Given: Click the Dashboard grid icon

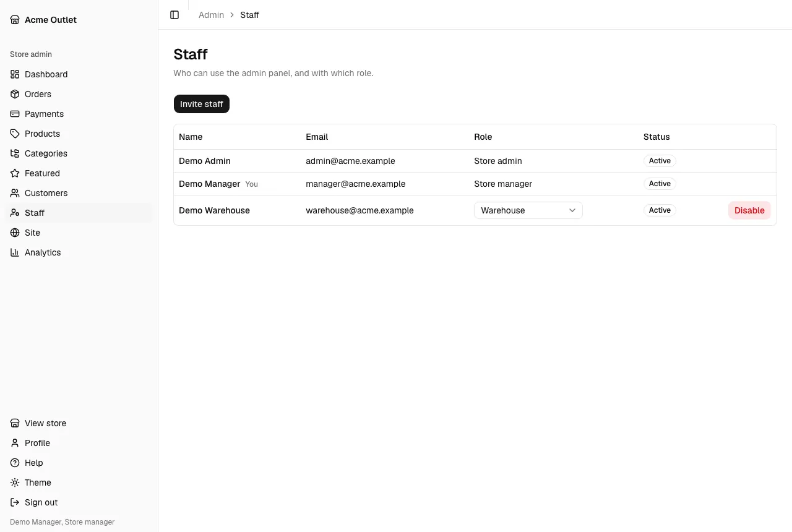Looking at the screenshot, I should [x=15, y=74].
